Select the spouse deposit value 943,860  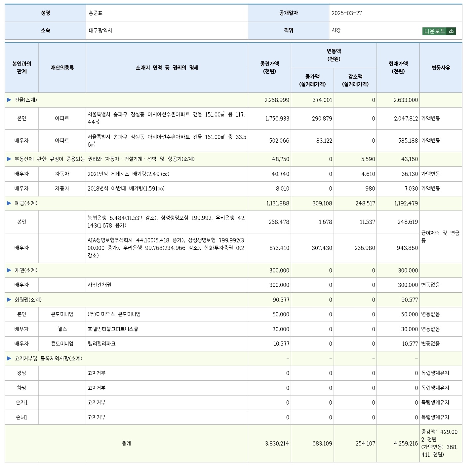coord(408,248)
